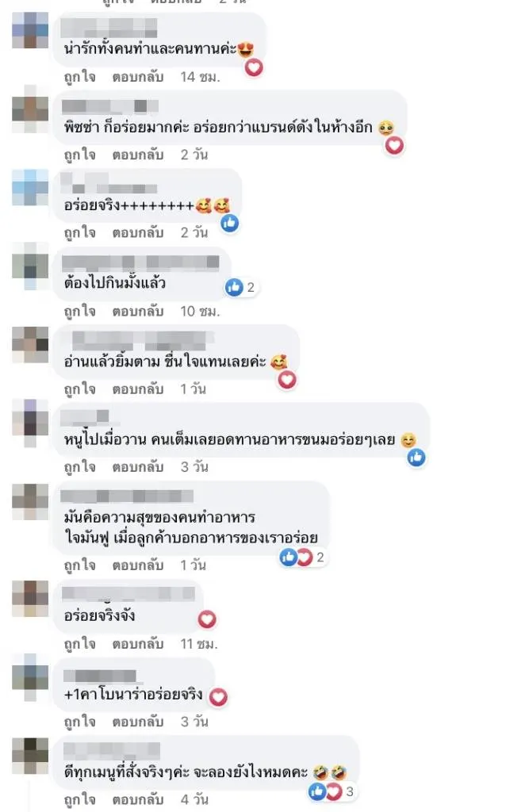Click thumbs-up reaction on อร่อยจริง++++++++ comment

[x=230, y=223]
